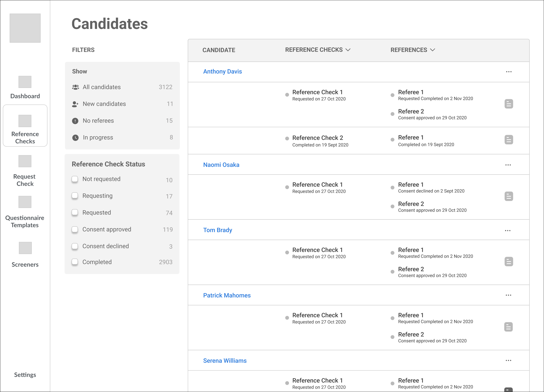This screenshot has width=544, height=392.
Task: Check the Not requested status checkbox
Action: [x=75, y=179]
